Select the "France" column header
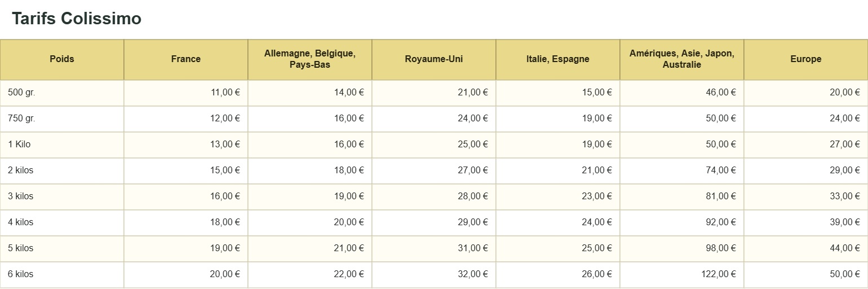868x289 pixels. pyautogui.click(x=186, y=59)
